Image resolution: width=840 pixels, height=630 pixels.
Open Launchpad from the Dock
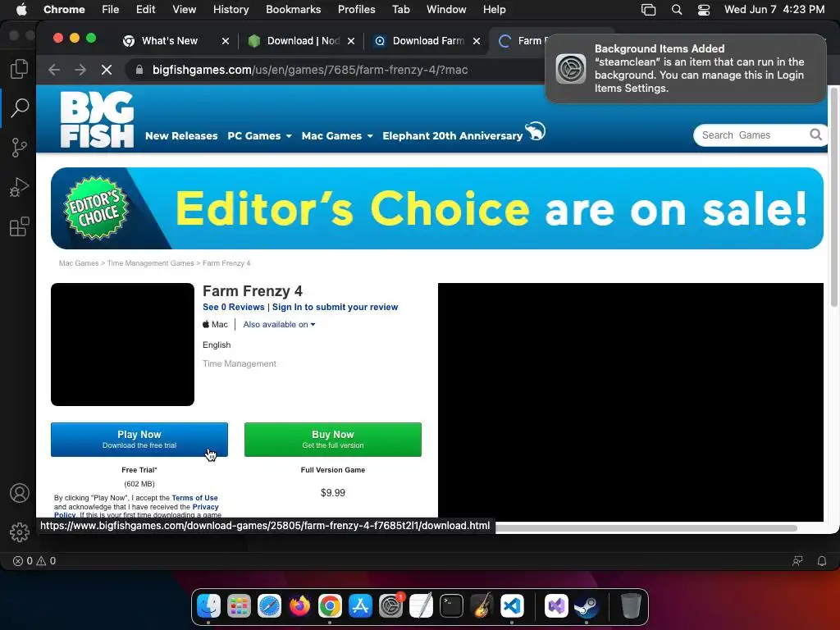pos(239,606)
